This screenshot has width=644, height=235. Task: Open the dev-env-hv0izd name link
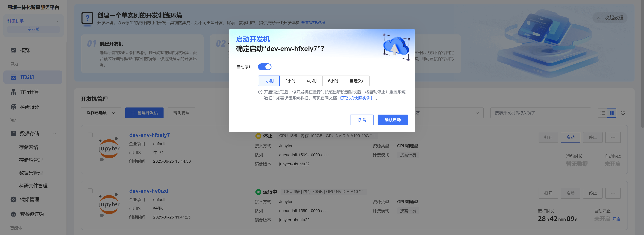(x=149, y=191)
